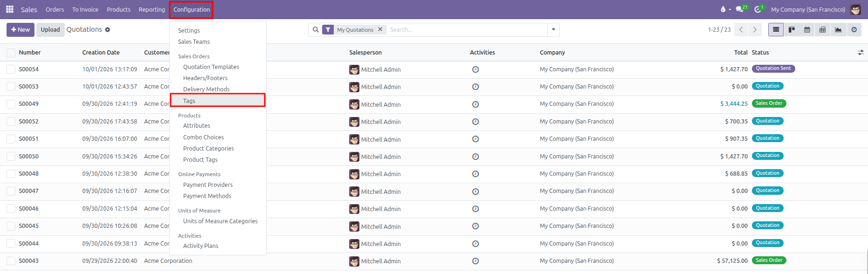Open the Products menu
Image resolution: width=868 pixels, height=274 pixels.
pyautogui.click(x=118, y=9)
